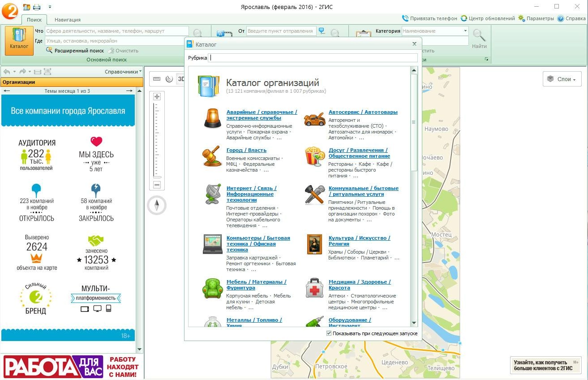This screenshot has height=380, width=588.
Task: Click the clipboard icon next to Категория
Action: point(363,34)
